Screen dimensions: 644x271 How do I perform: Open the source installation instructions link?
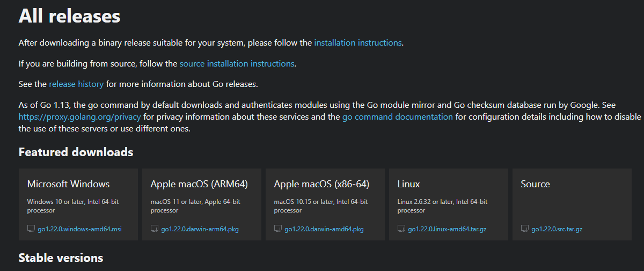(x=237, y=63)
